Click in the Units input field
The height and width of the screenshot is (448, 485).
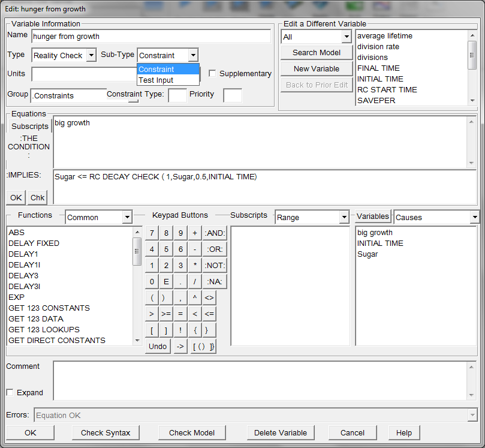(x=84, y=74)
